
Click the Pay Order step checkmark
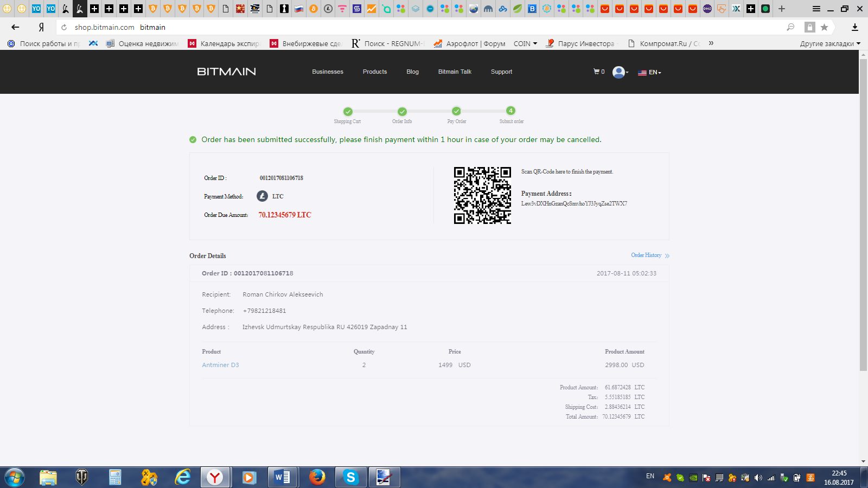point(456,111)
